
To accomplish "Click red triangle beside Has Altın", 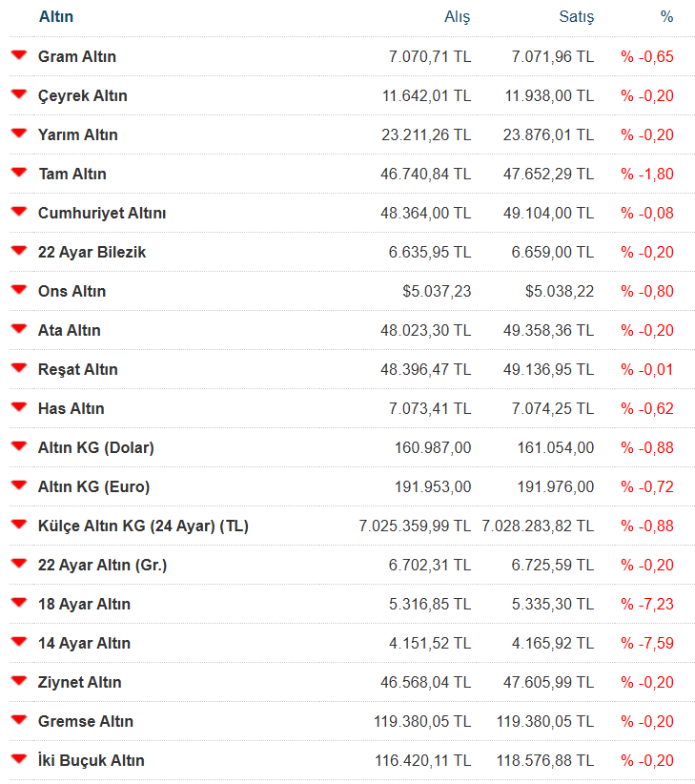I will click(x=18, y=407).
